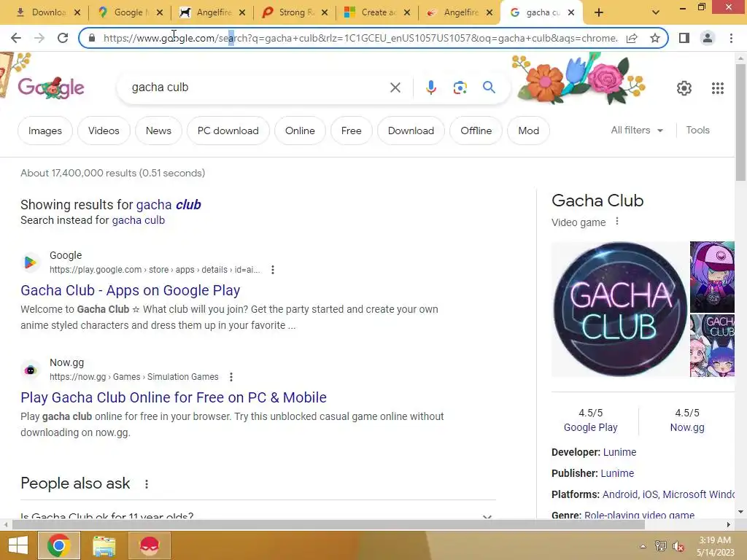747x560 pixels.
Task: Open search Tools
Action: pyautogui.click(x=697, y=130)
